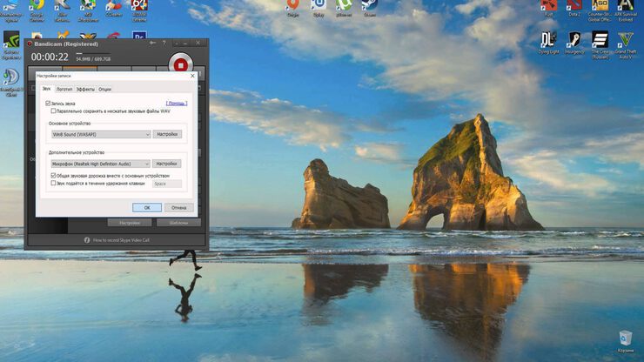
Task: Click the Отмена cancel button
Action: pyautogui.click(x=179, y=207)
